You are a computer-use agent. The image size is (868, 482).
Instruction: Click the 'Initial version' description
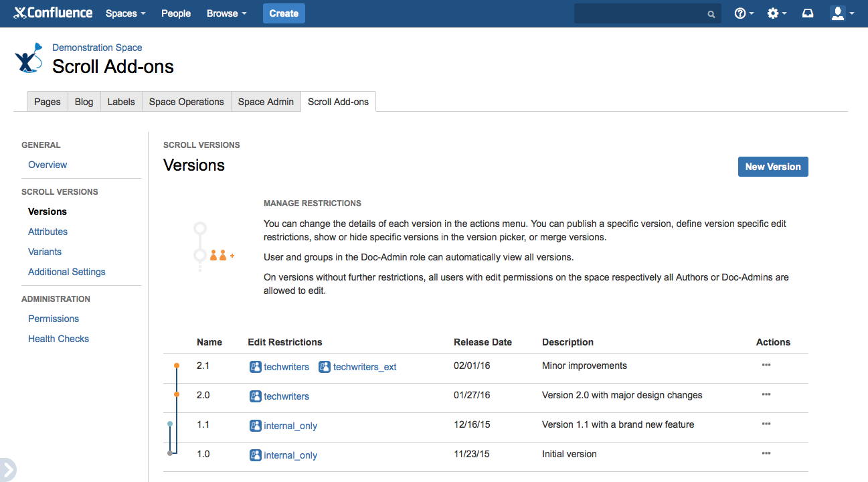click(569, 454)
